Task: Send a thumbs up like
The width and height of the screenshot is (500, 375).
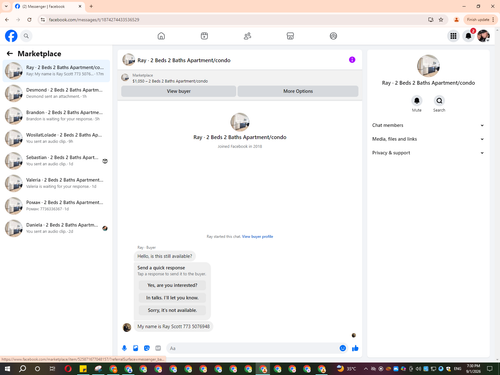Action: click(x=355, y=348)
